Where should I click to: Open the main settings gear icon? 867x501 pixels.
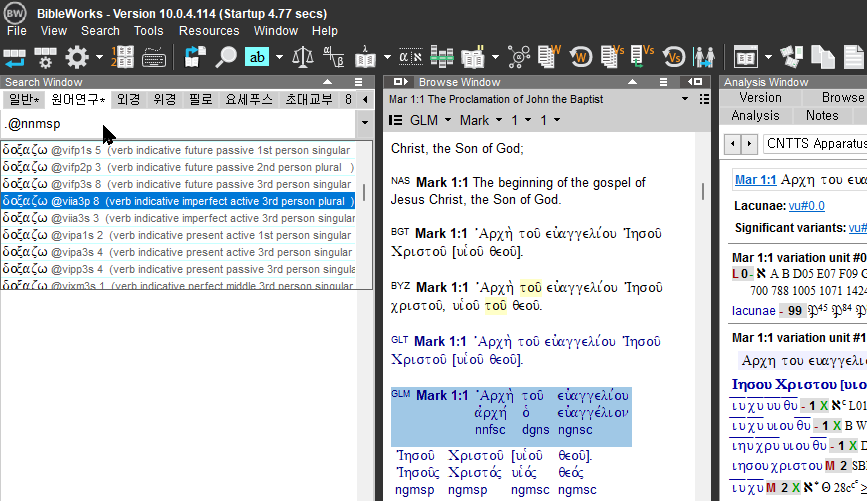(x=77, y=57)
